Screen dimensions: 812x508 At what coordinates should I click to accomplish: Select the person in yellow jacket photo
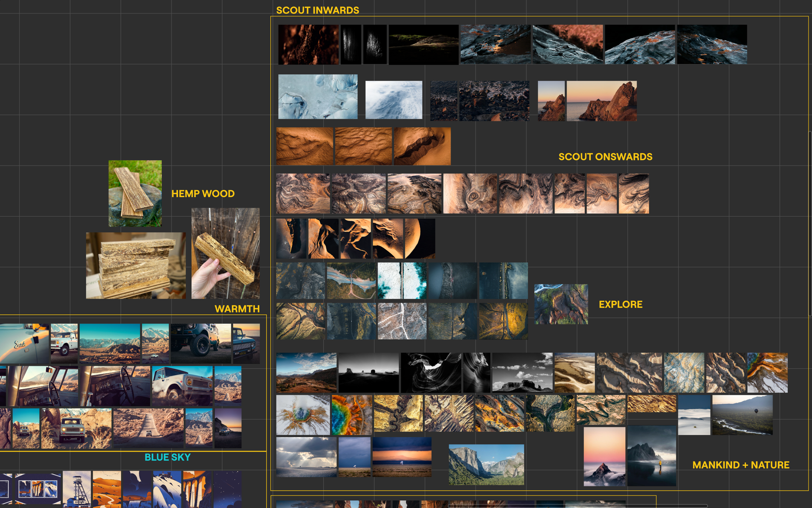point(651,456)
